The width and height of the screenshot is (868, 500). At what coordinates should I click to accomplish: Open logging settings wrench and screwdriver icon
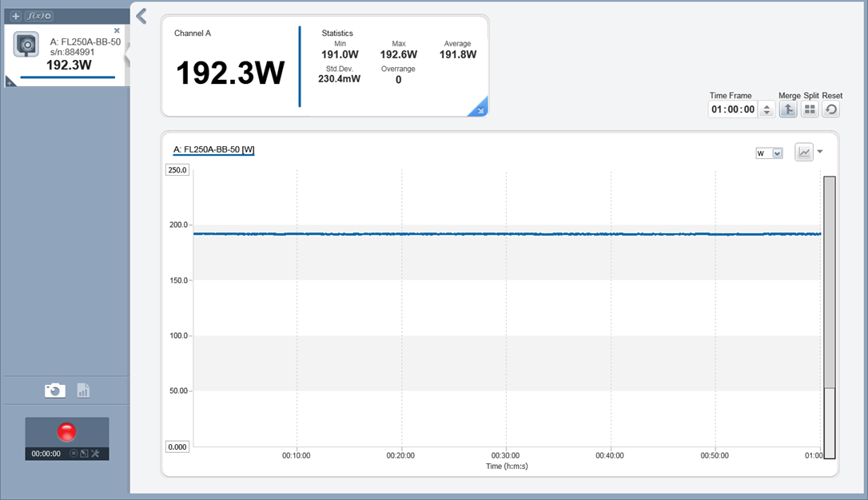pyautogui.click(x=95, y=454)
